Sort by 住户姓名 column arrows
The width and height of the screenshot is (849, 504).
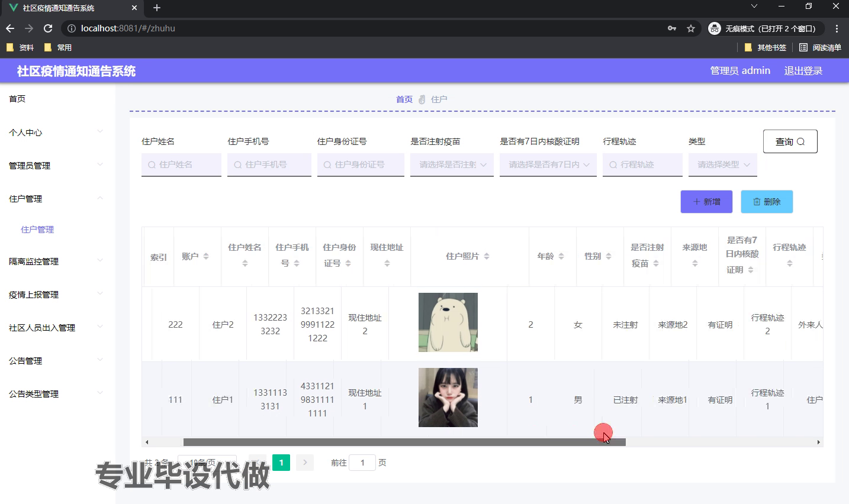(245, 263)
